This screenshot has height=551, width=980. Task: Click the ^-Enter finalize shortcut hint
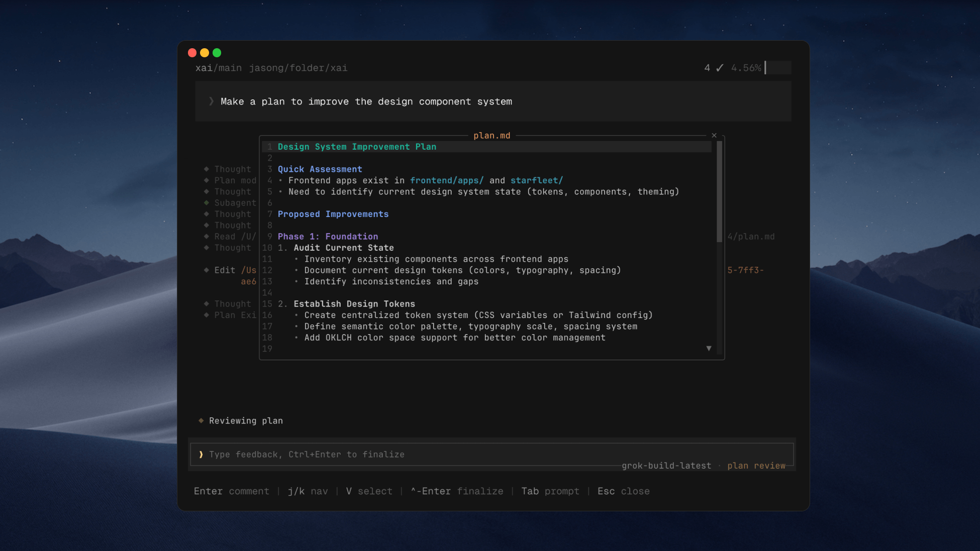[x=457, y=491]
